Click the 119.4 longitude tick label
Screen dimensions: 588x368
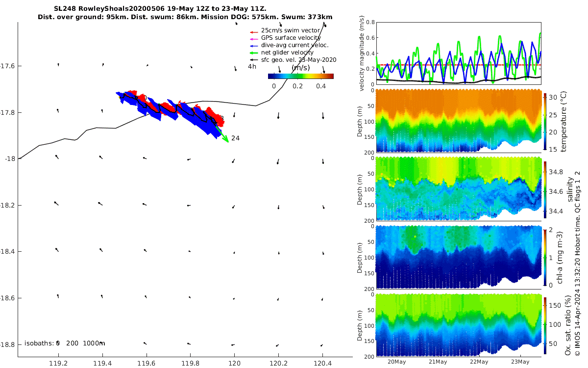(x=102, y=364)
